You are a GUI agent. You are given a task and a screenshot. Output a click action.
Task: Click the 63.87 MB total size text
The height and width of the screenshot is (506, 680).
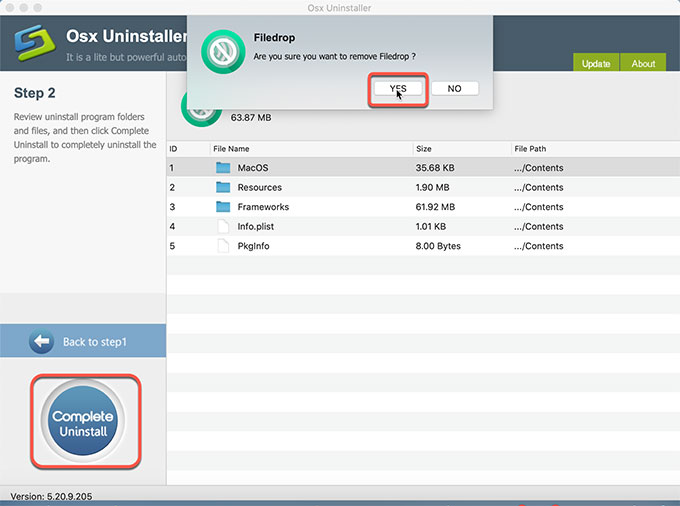(251, 118)
